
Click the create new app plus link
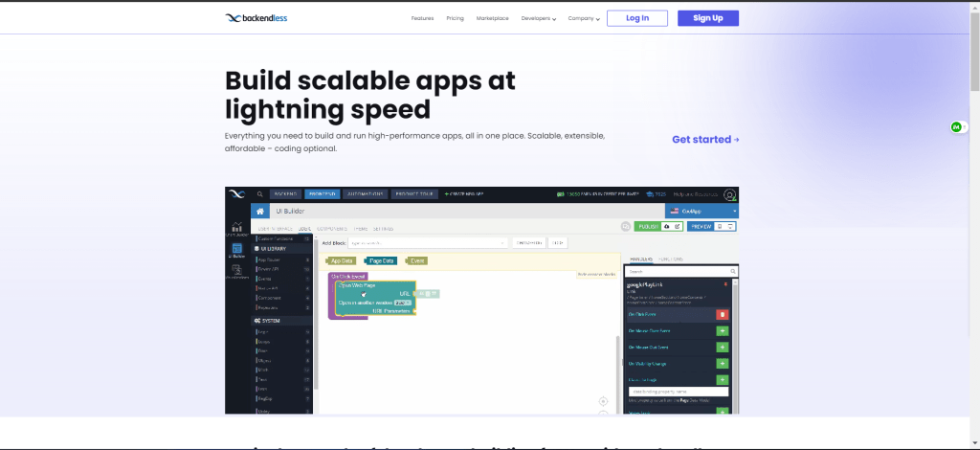pyautogui.click(x=464, y=194)
